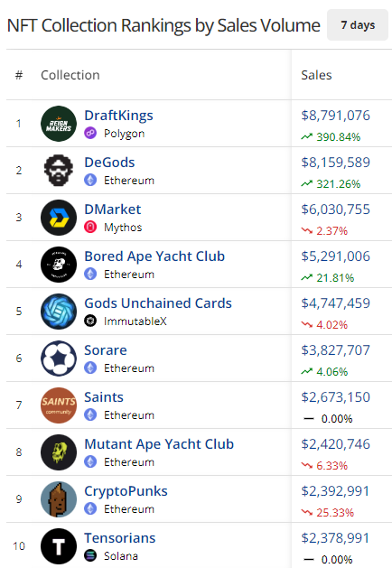This screenshot has width=392, height=568.
Task: Click the Sorare soccer ball logo
Action: click(59, 358)
